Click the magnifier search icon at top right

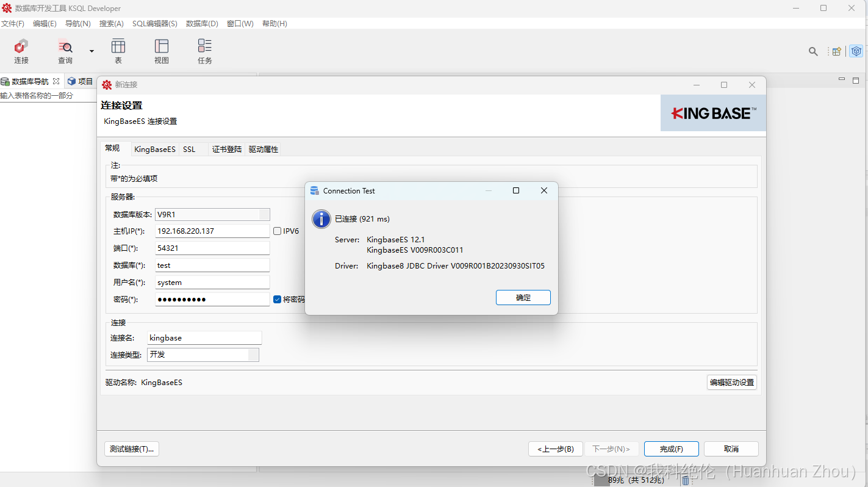point(813,52)
